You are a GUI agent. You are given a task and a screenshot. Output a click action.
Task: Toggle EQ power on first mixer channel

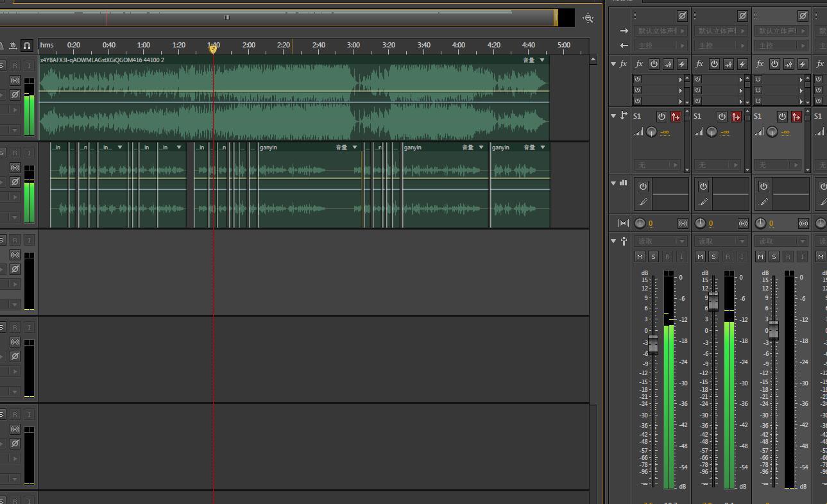coord(643,186)
